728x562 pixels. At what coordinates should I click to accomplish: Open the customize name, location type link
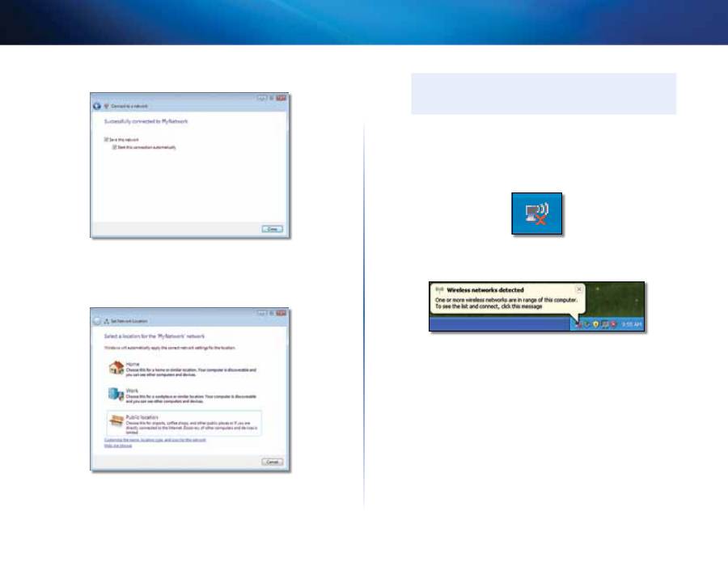[x=154, y=440]
